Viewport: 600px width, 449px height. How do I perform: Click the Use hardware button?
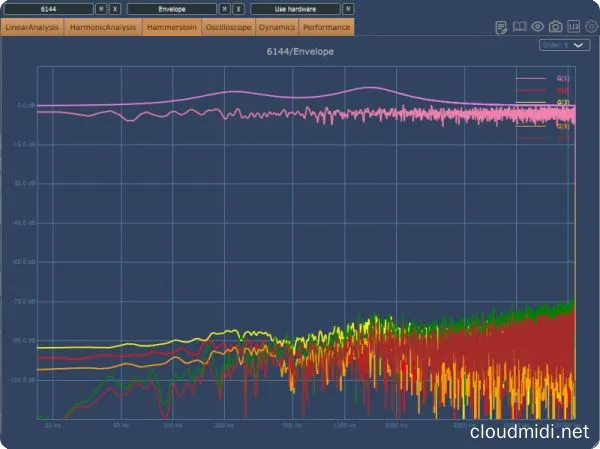click(x=294, y=8)
